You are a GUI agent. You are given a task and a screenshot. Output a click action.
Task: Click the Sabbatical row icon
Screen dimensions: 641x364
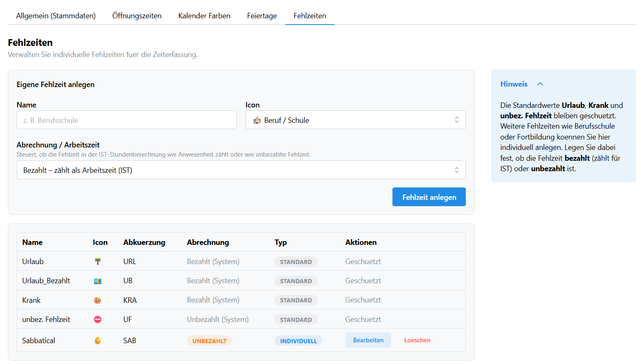point(98,341)
